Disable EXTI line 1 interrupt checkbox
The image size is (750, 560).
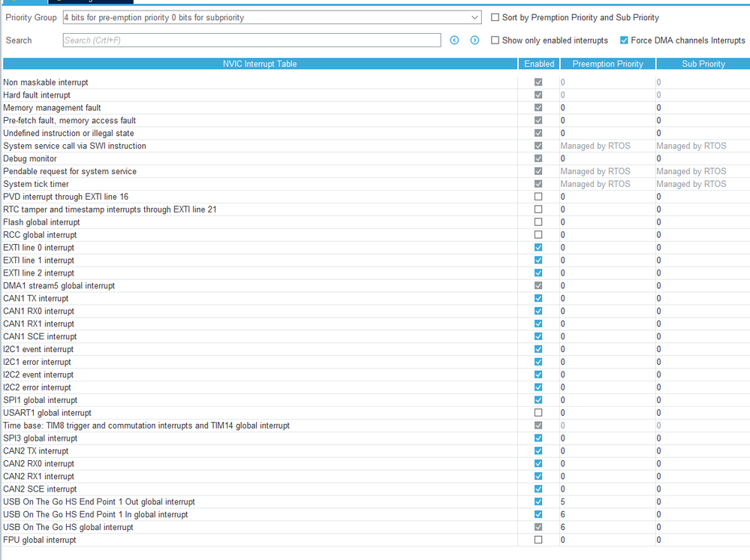(x=538, y=260)
